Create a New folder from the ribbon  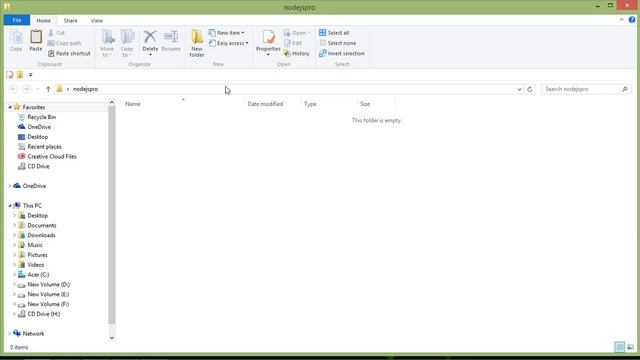click(197, 43)
